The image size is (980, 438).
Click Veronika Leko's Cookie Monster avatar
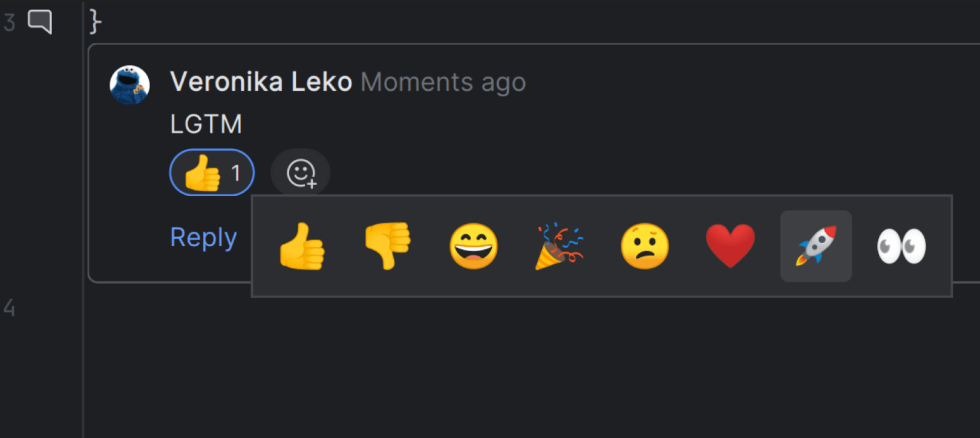129,85
